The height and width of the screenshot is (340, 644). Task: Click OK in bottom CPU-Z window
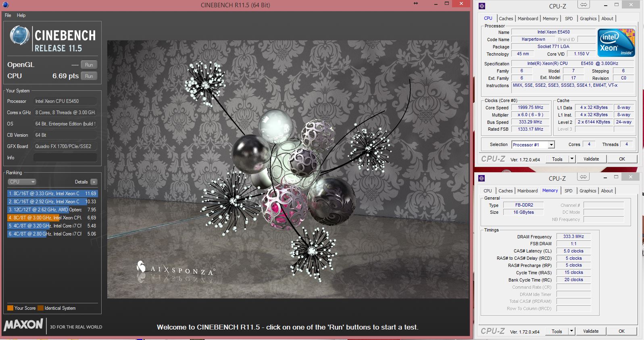tap(621, 332)
